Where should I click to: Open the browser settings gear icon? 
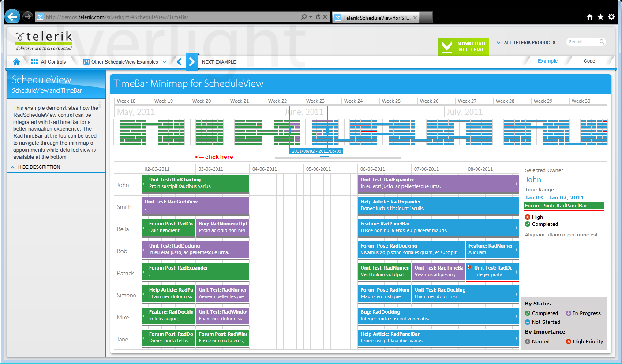click(611, 17)
